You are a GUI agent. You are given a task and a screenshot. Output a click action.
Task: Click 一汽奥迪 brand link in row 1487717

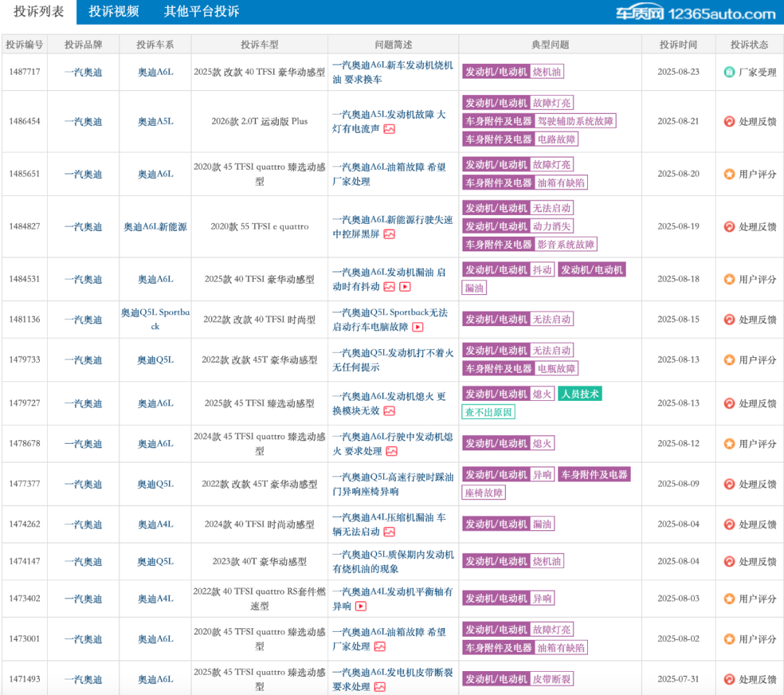[x=83, y=72]
